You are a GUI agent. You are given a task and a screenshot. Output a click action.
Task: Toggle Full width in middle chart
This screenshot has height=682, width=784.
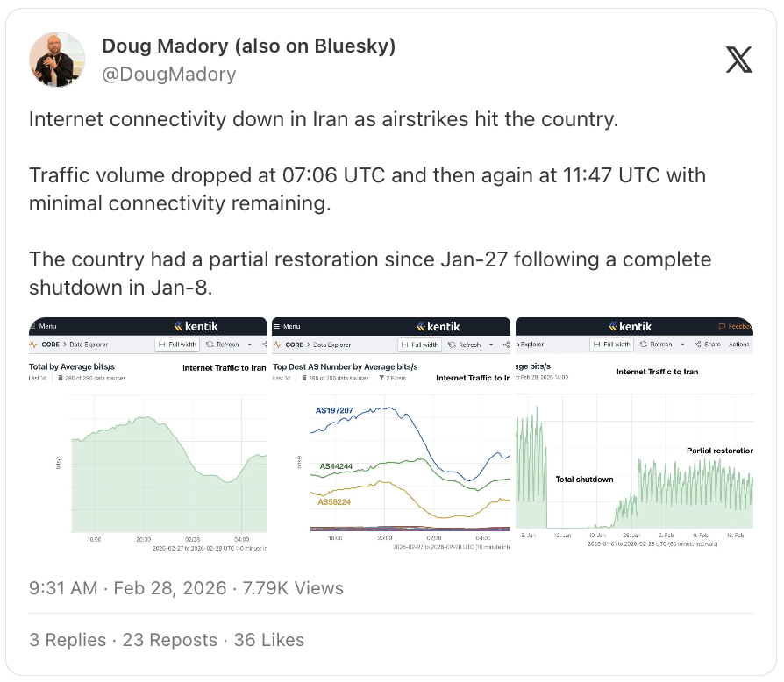(x=419, y=345)
